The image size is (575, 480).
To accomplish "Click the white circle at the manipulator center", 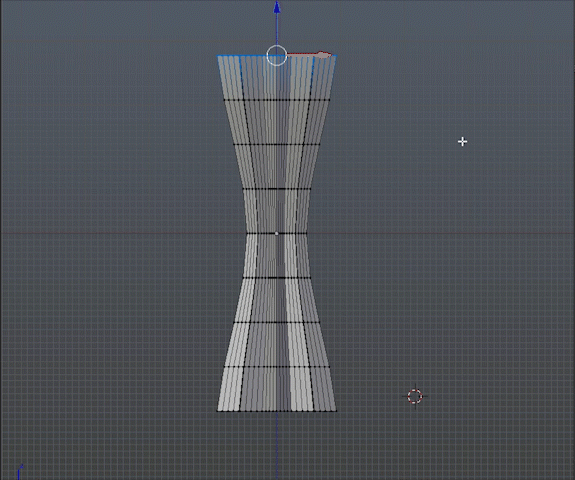I will pyautogui.click(x=276, y=56).
